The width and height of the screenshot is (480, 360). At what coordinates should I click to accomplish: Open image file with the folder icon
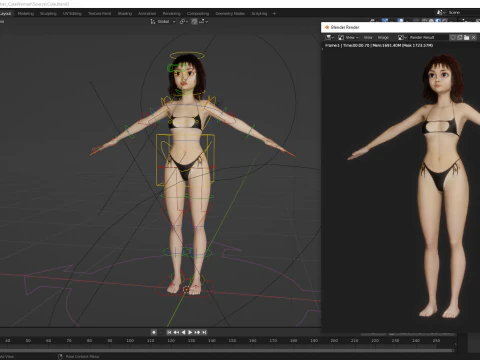click(x=467, y=38)
